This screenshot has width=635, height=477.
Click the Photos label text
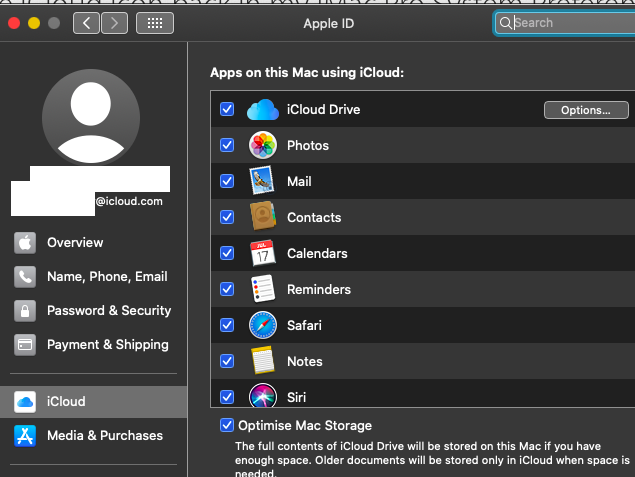pos(308,145)
